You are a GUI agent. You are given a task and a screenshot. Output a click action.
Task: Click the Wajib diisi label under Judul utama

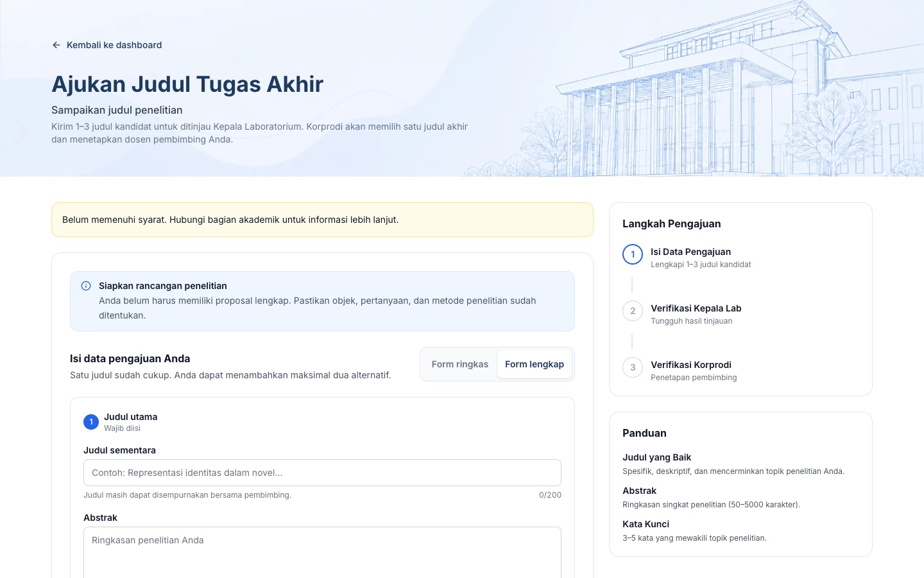click(122, 428)
